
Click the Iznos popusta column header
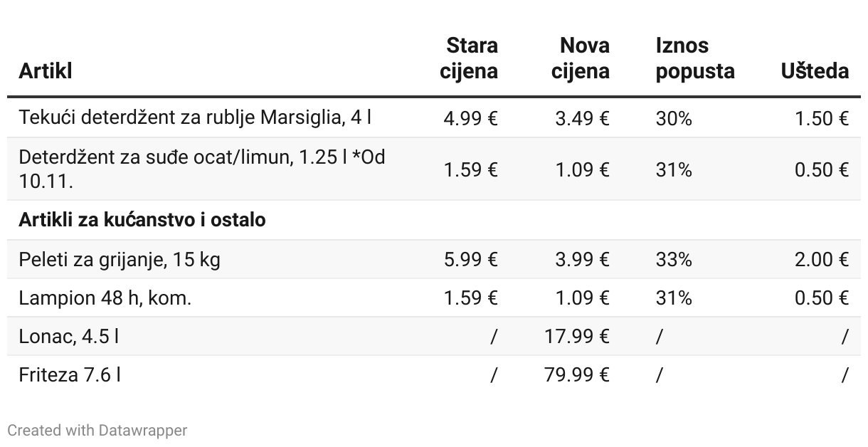[x=694, y=58]
